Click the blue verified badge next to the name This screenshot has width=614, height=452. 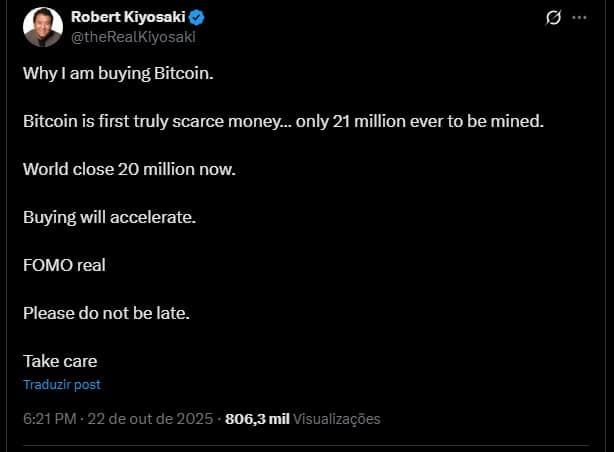[198, 18]
